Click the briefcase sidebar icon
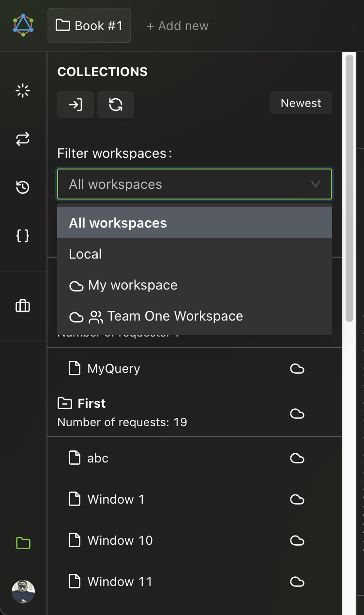This screenshot has width=364, height=615. point(23,306)
